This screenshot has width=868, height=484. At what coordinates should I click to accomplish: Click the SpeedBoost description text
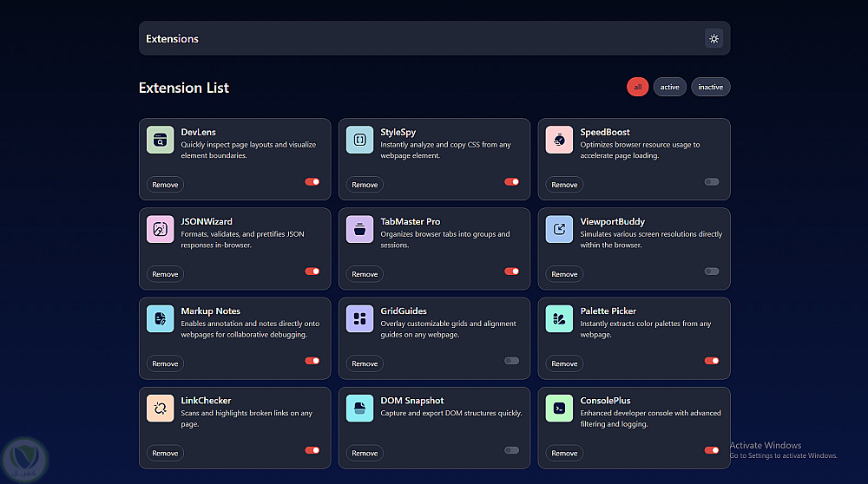[x=640, y=150]
